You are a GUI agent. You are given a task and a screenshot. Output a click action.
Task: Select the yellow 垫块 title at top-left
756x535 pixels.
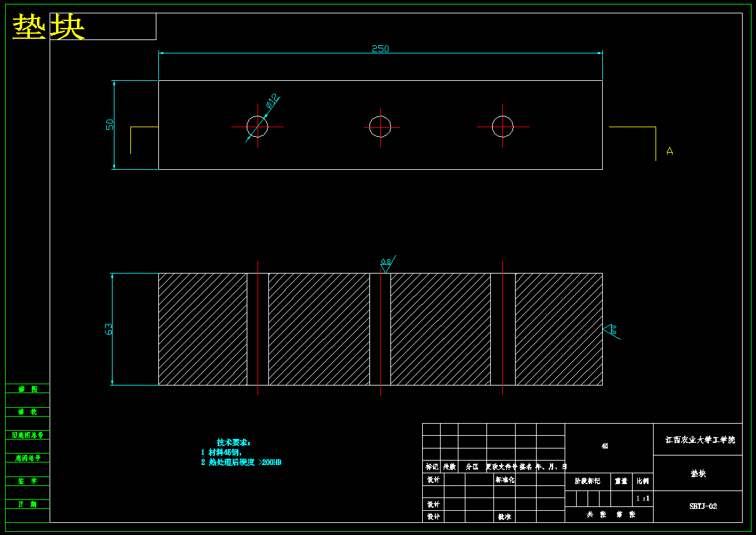tap(49, 27)
